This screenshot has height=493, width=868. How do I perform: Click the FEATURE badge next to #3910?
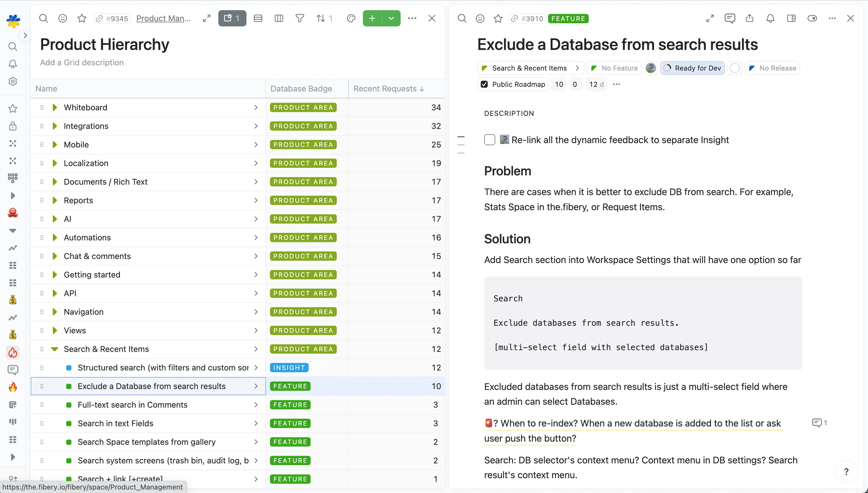pos(568,18)
